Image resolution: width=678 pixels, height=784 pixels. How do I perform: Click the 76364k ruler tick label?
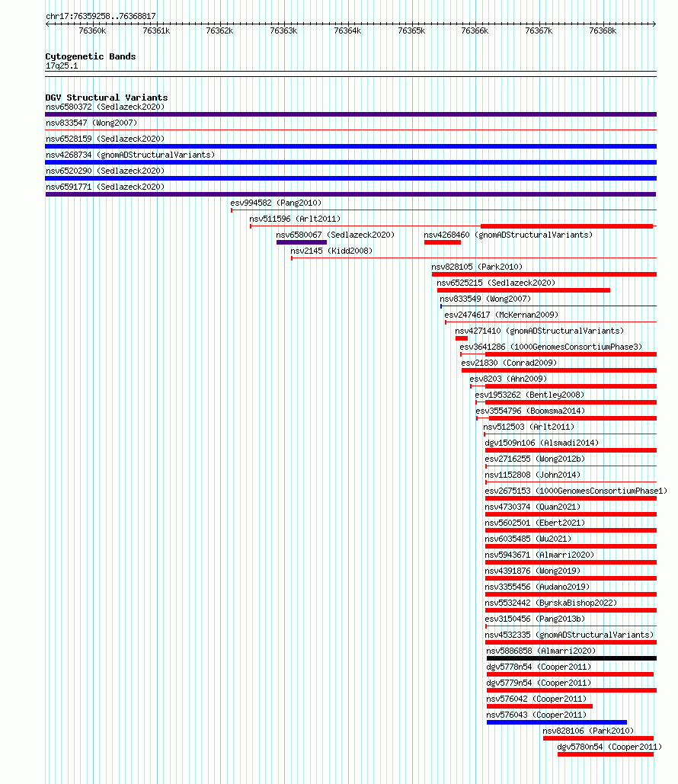coord(347,30)
